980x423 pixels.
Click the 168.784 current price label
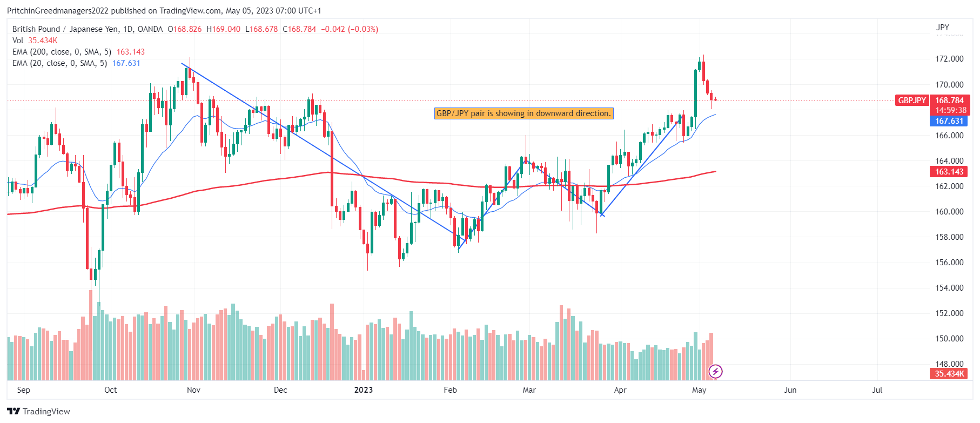(x=949, y=100)
